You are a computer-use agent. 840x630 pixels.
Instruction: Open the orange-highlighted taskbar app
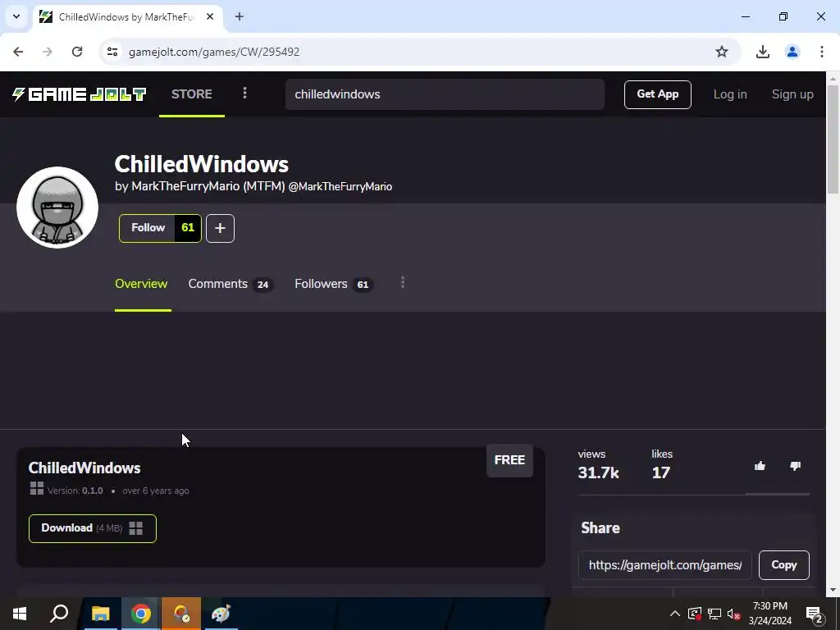(181, 614)
